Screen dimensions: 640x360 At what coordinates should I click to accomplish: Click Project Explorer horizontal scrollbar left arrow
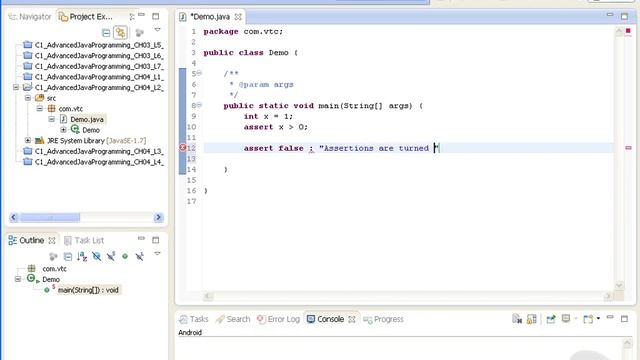[x=13, y=217]
